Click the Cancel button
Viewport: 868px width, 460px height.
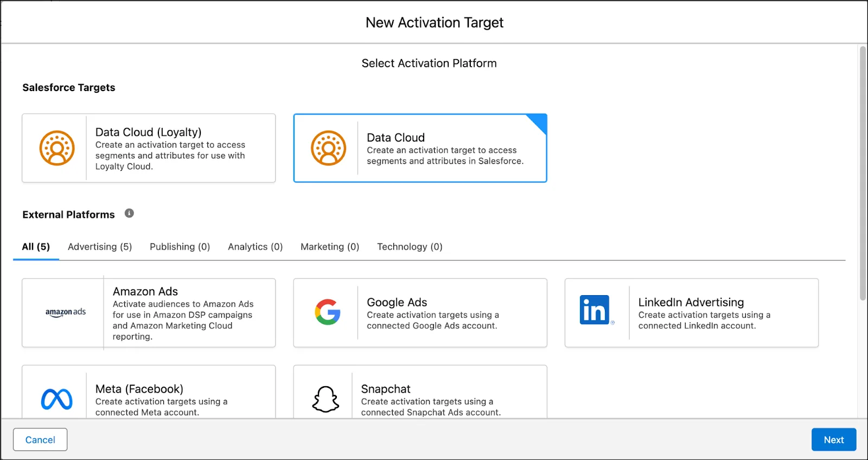(40, 439)
